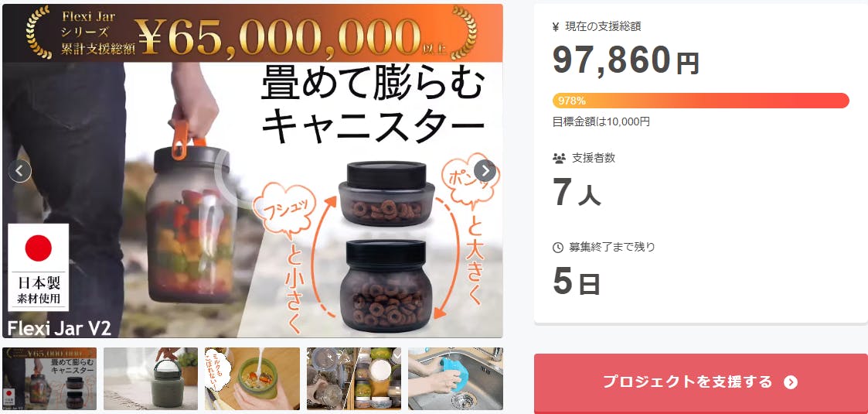Click the clock icon by 募集終了まで残り

click(558, 247)
